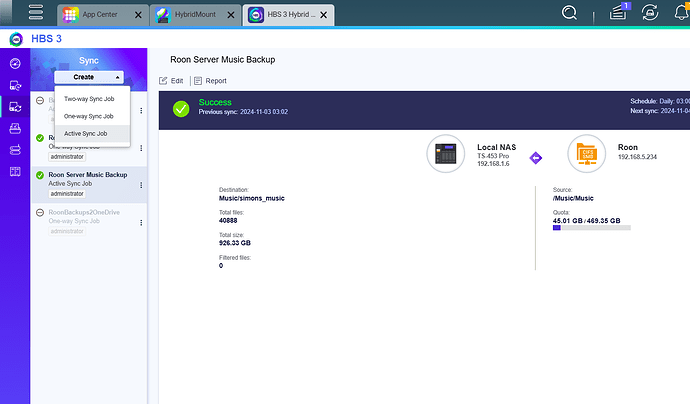The width and height of the screenshot is (690, 404).
Task: Click the Next sync timestamp text
Action: coord(660,111)
